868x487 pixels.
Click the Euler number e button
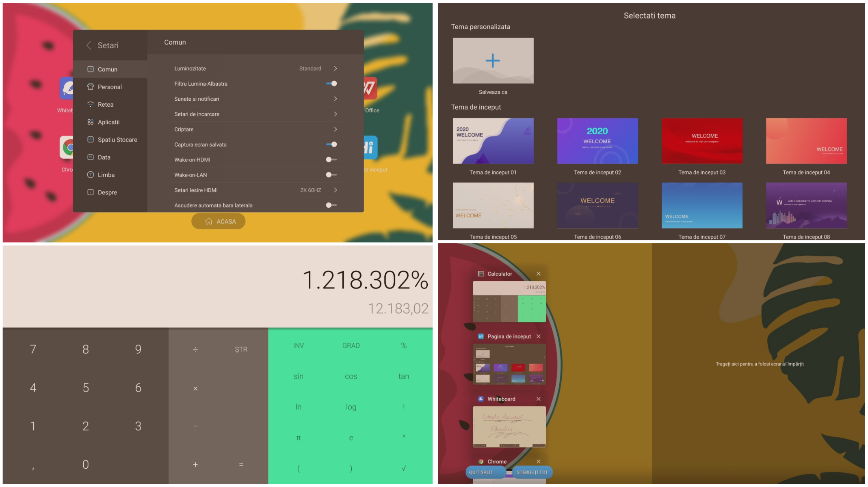pyautogui.click(x=351, y=437)
